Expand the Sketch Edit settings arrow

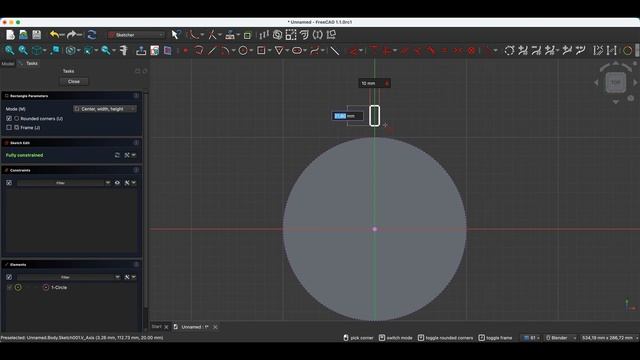(134, 155)
